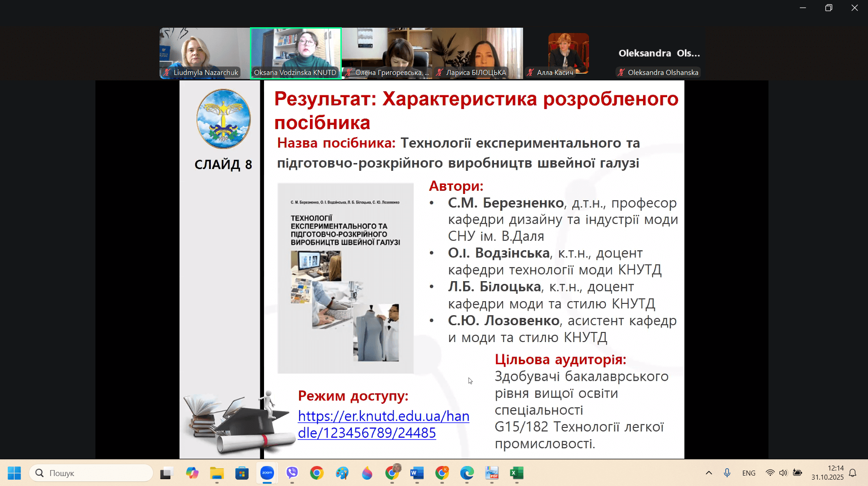868x486 pixels.
Task: Expand hidden system tray icons
Action: click(709, 473)
